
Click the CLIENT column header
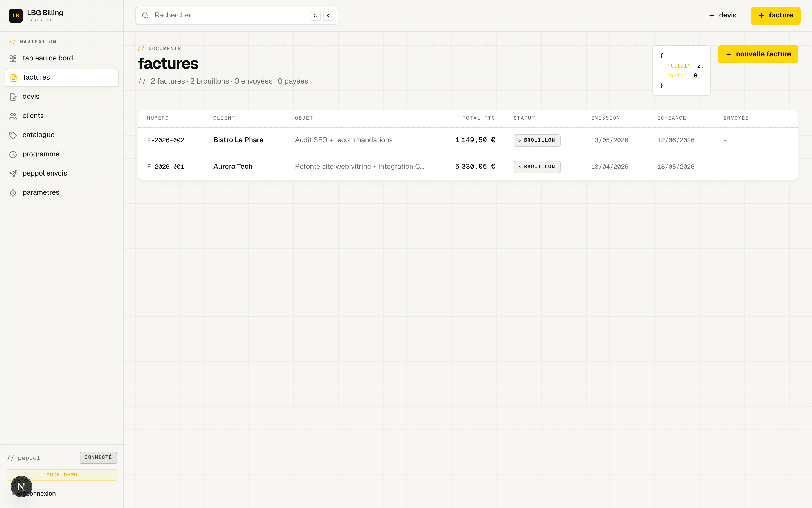coord(224,118)
